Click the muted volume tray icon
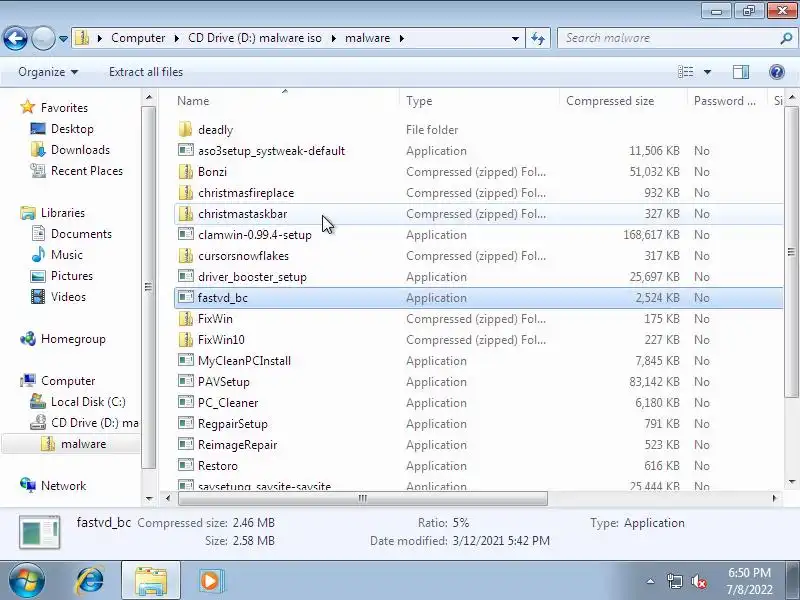800x600 pixels. point(698,581)
